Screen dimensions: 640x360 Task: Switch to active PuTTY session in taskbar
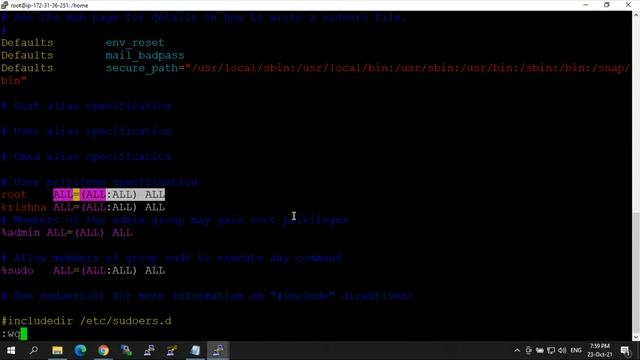[218, 350]
